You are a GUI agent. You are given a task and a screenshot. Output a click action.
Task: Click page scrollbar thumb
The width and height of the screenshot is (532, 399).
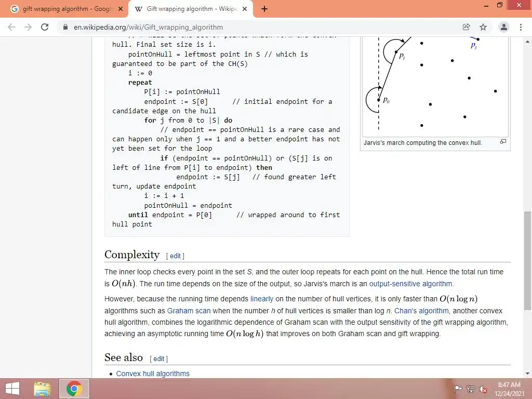point(527,261)
